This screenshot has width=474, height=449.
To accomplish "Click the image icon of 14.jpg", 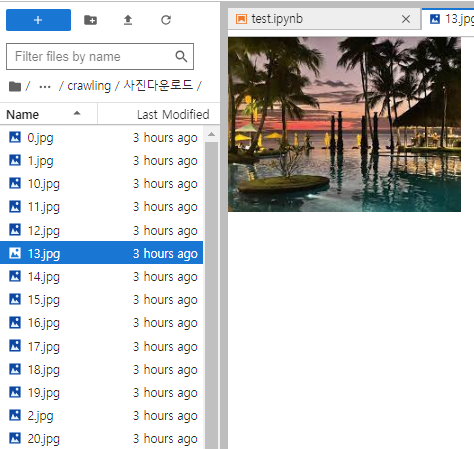I will 15,276.
